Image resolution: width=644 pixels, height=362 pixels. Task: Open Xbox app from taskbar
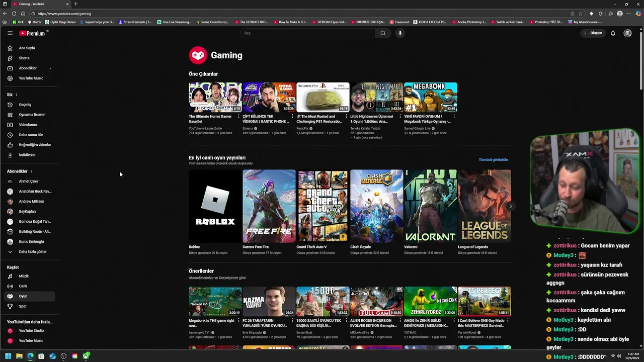click(x=86, y=356)
